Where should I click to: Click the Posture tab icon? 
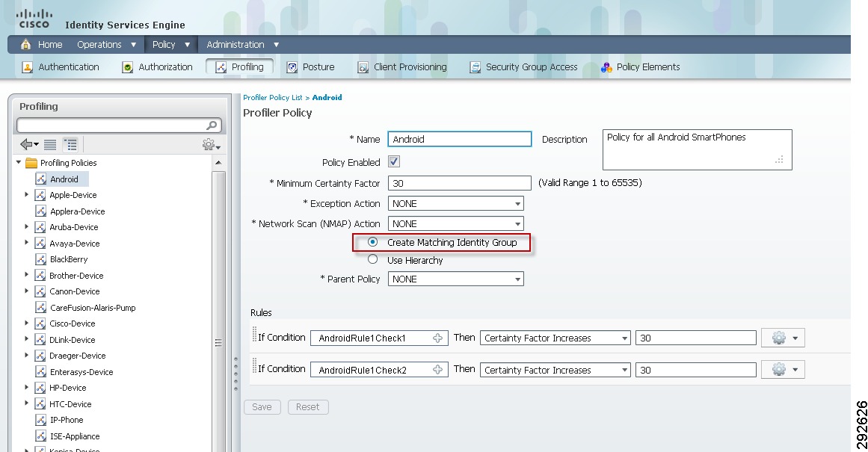(x=292, y=67)
